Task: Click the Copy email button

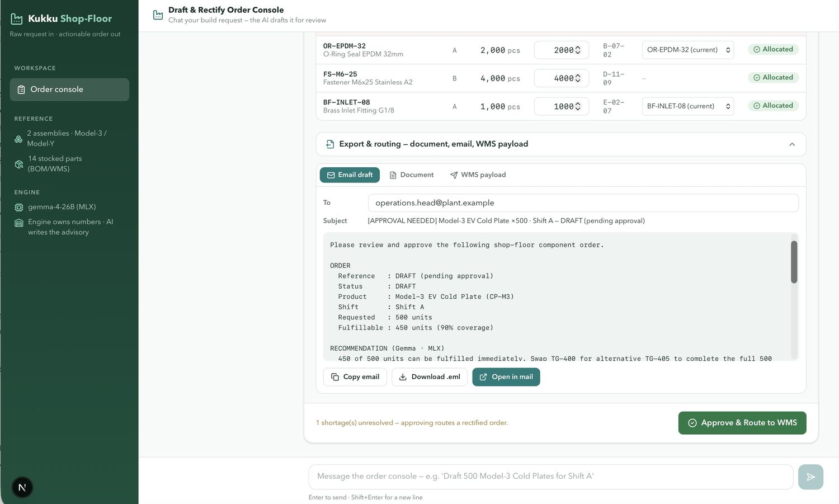Action: pos(355,377)
